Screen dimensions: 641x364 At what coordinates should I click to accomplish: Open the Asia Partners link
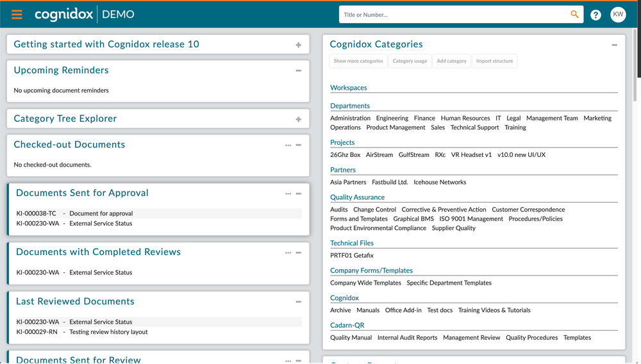(x=348, y=182)
